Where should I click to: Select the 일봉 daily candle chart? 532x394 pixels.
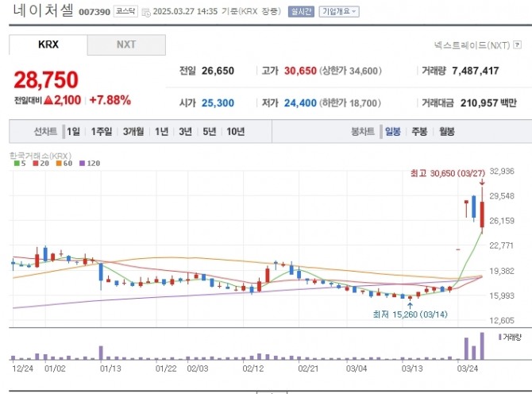(392, 131)
